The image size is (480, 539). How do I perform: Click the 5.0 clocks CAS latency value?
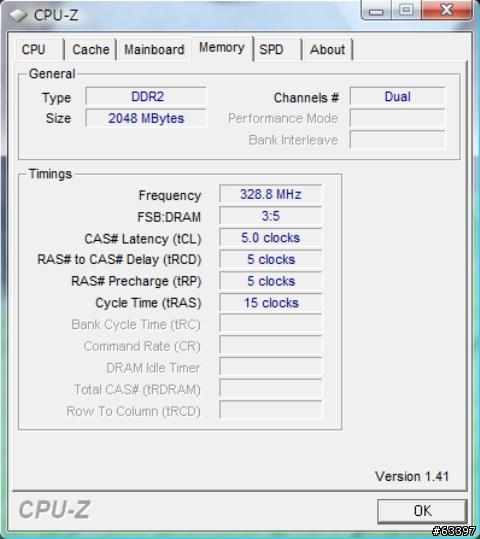[271, 238]
